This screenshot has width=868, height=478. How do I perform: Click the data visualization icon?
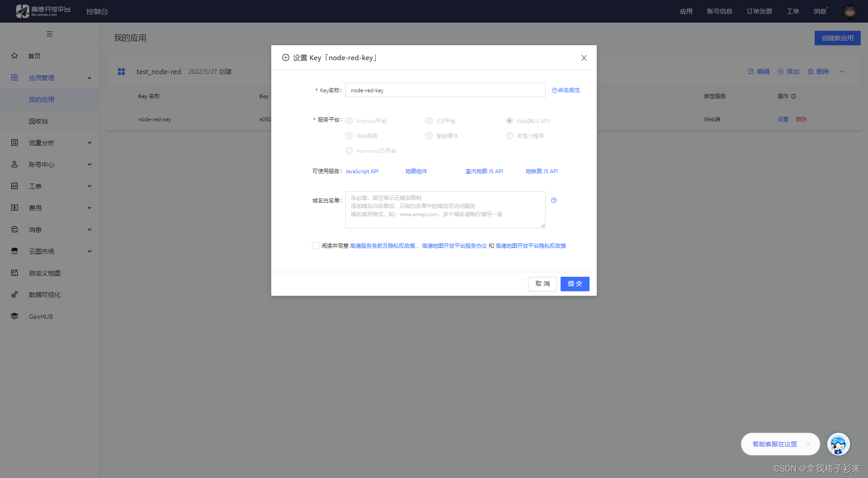pos(14,294)
